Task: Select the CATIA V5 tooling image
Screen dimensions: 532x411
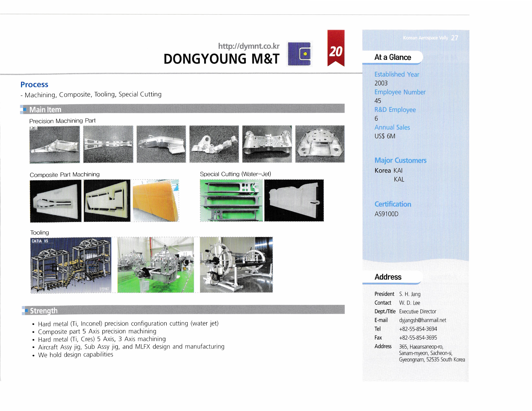Action: tap(71, 265)
